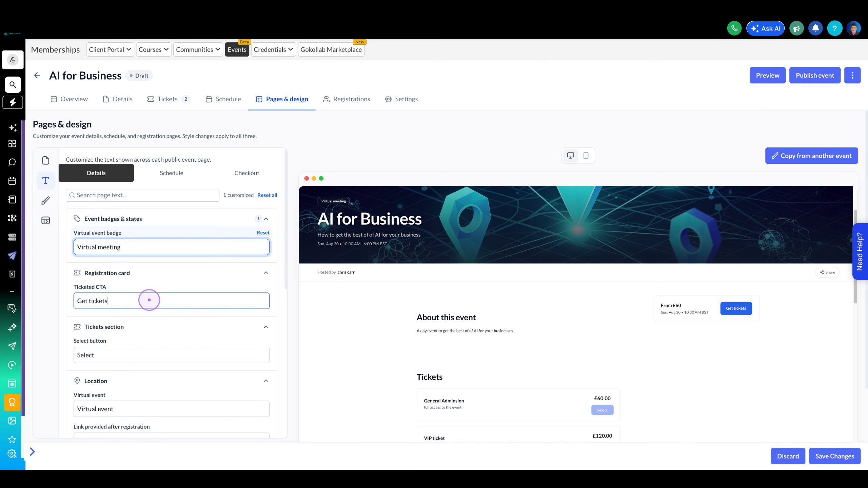Open the Client Portal dropdown
Screen dimensions: 868x488
110,49
